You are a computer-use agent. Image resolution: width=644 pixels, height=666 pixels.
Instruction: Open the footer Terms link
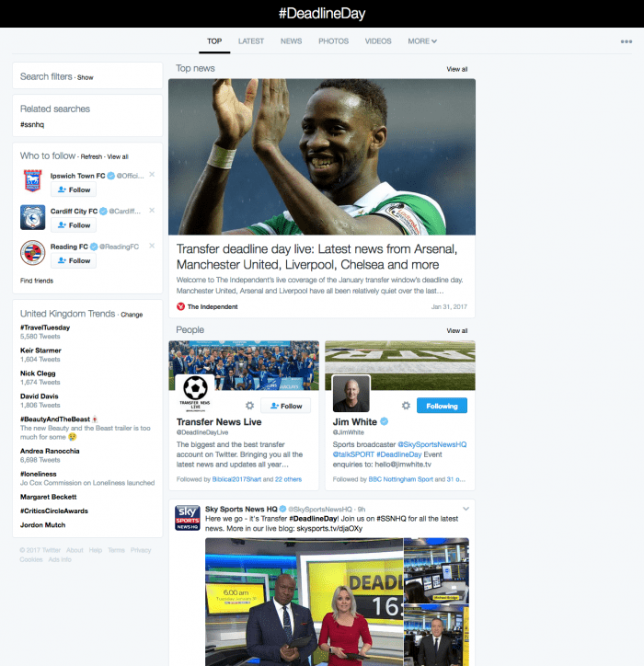117,550
